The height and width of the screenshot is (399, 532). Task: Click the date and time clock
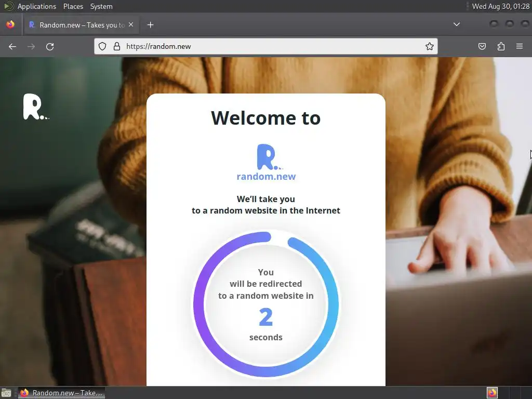(500, 6)
